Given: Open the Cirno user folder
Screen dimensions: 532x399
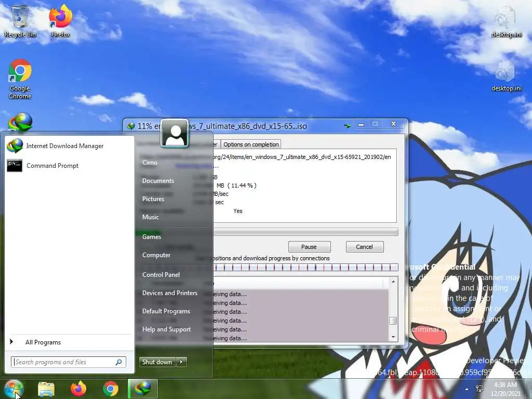Looking at the screenshot, I should (x=150, y=163).
